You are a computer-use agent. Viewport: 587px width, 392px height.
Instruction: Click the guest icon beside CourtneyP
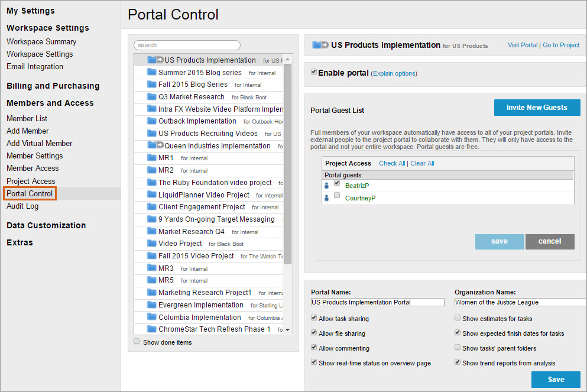326,197
